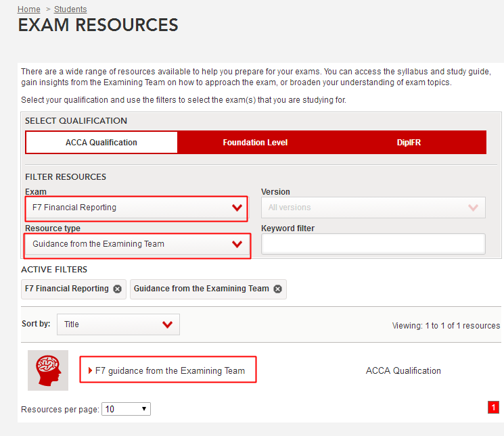Click the Keyword filter text field
The height and width of the screenshot is (436, 504).
coord(373,244)
